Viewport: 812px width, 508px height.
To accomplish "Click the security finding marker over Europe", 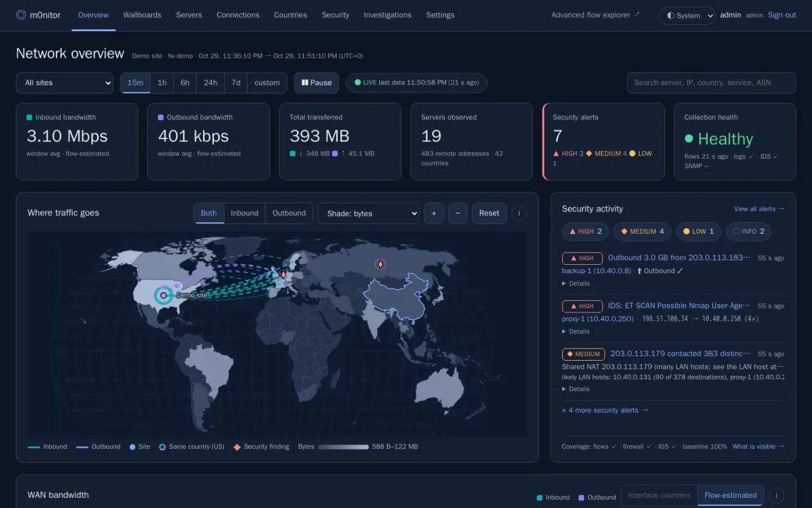I will [x=284, y=274].
